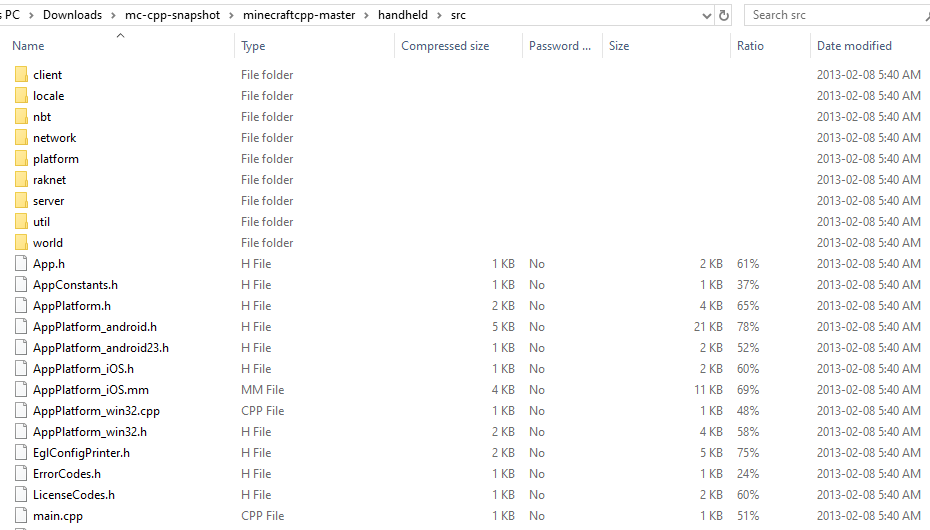Image resolution: width=930 pixels, height=530 pixels.
Task: Click the 78% ratio value
Action: tap(748, 327)
